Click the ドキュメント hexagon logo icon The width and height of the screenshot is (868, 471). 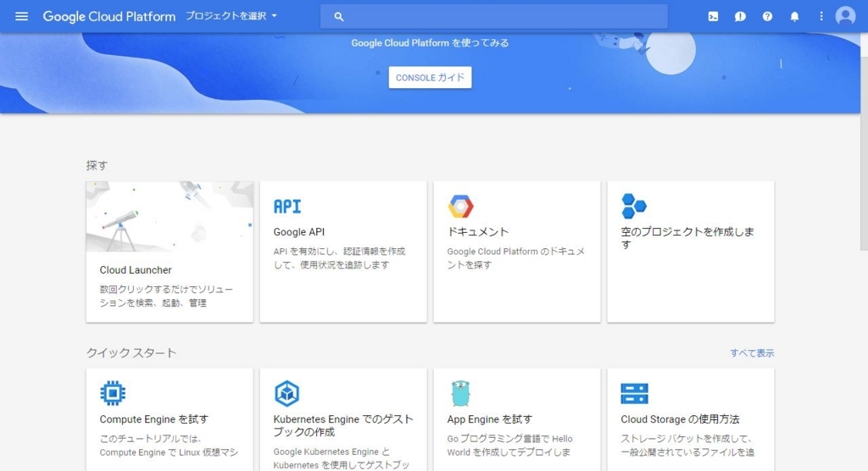[x=460, y=207]
